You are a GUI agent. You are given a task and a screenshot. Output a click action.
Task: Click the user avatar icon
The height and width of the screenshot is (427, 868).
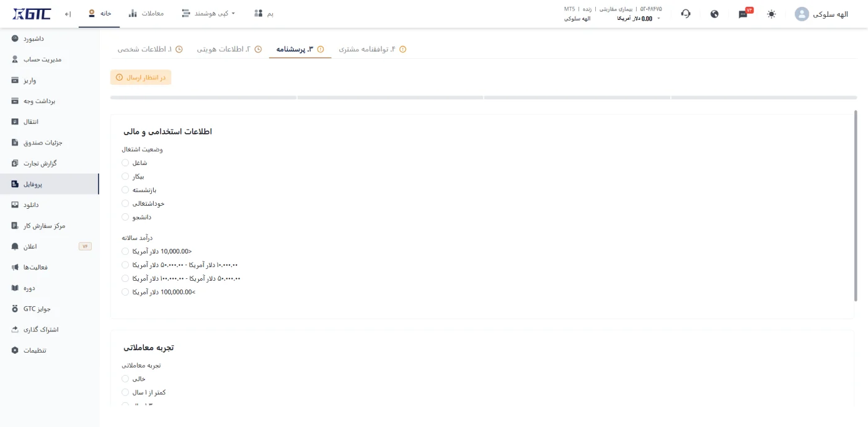(x=802, y=14)
